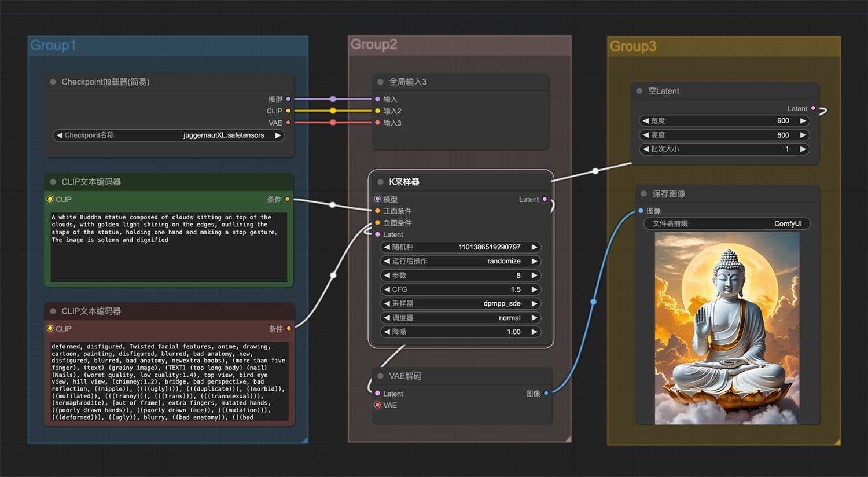Viewport: 868px width, 477px height.
Task: Click the midpoint dot on the 空Latent white link
Action: [x=595, y=171]
